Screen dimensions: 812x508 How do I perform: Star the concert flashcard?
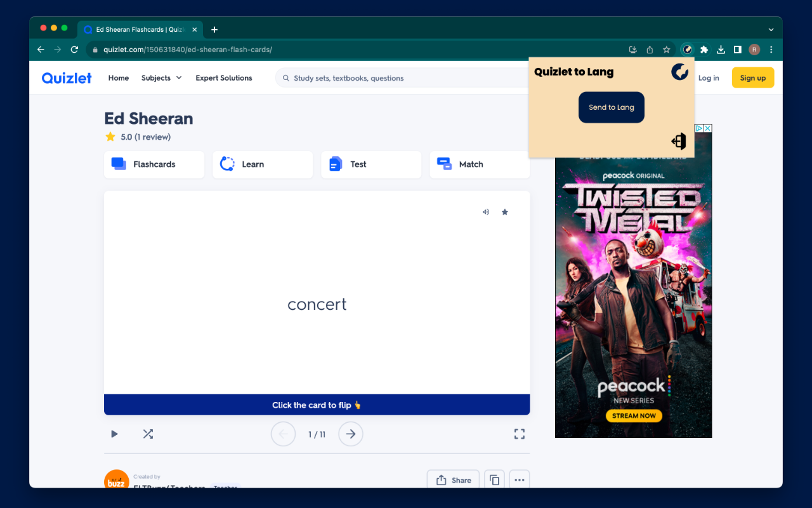coord(505,211)
